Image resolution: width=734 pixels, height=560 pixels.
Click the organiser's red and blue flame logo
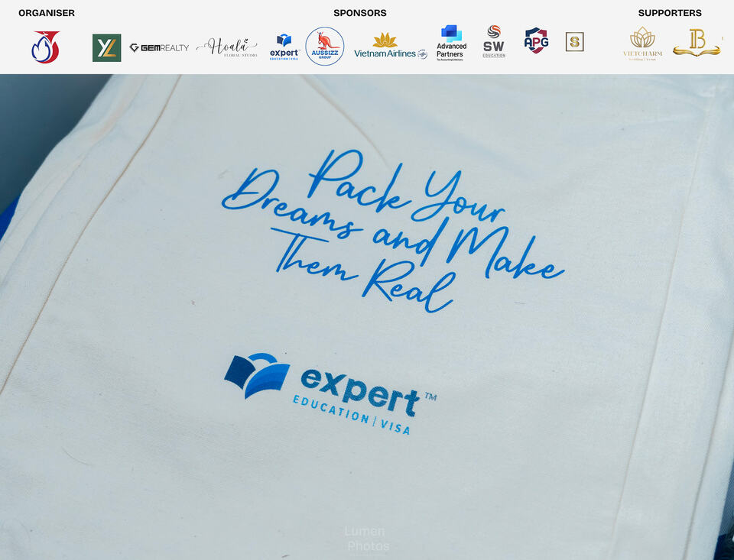click(x=45, y=47)
